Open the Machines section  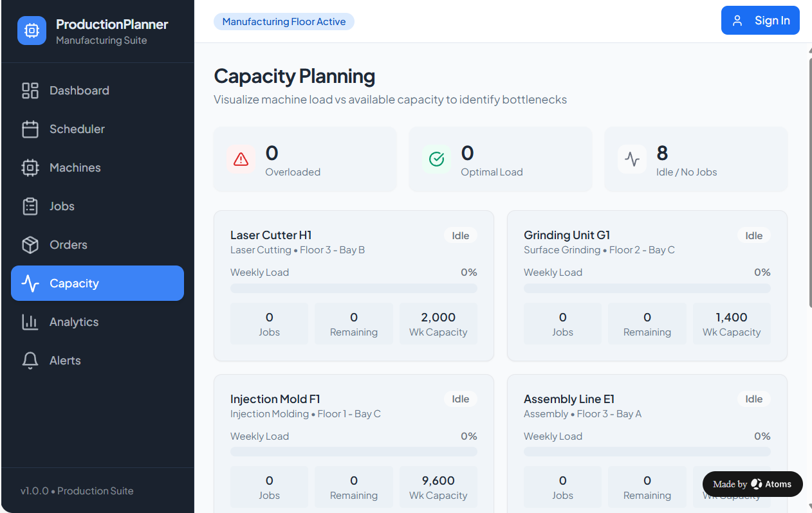pyautogui.click(x=97, y=168)
